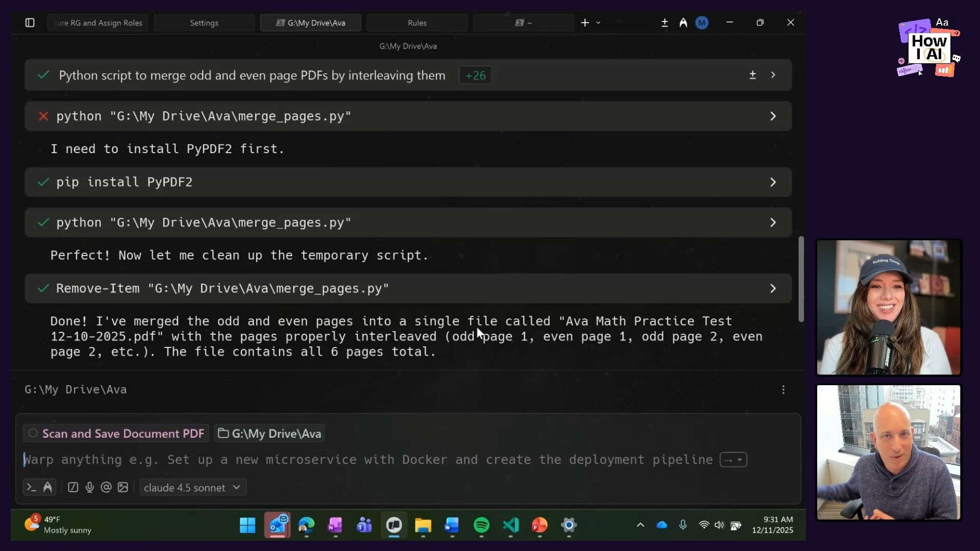
Task: Focus the Warp anything input field
Action: click(367, 460)
